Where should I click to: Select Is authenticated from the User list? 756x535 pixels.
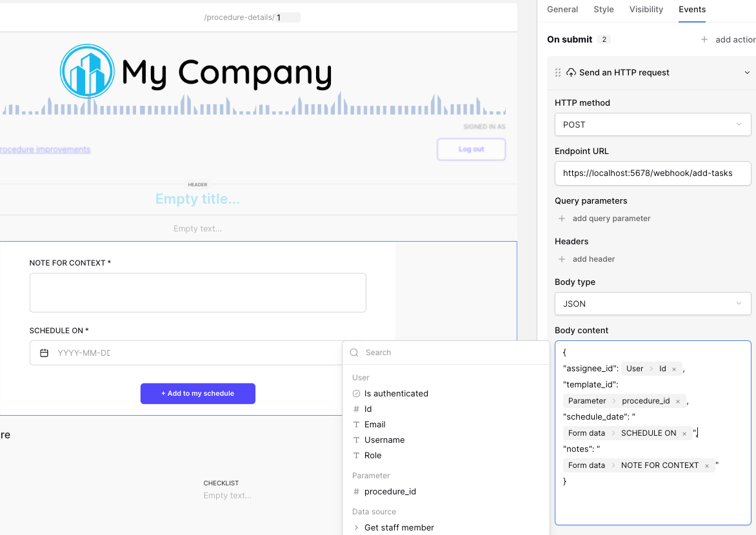click(396, 393)
